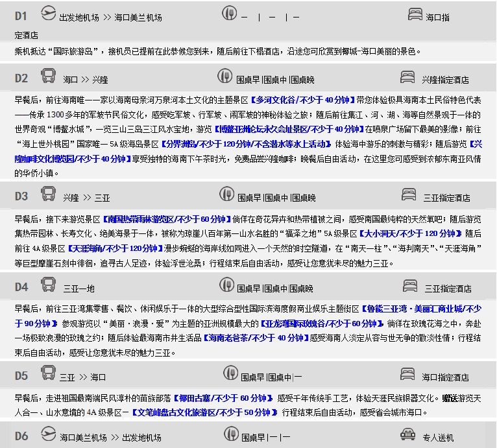497x448 pixels.
Task: Click the airplane icon in the D1 row
Action: click(x=48, y=13)
